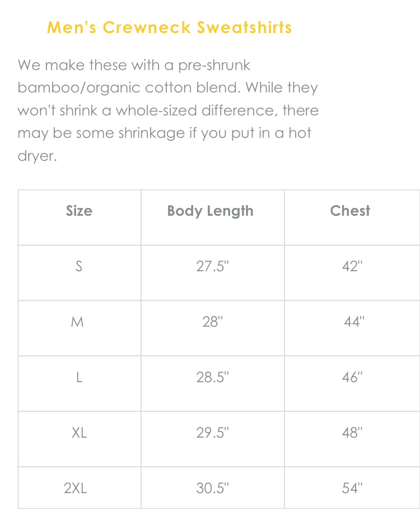The image size is (420, 529).
Task: Select the Body Length column header
Action: point(211,211)
